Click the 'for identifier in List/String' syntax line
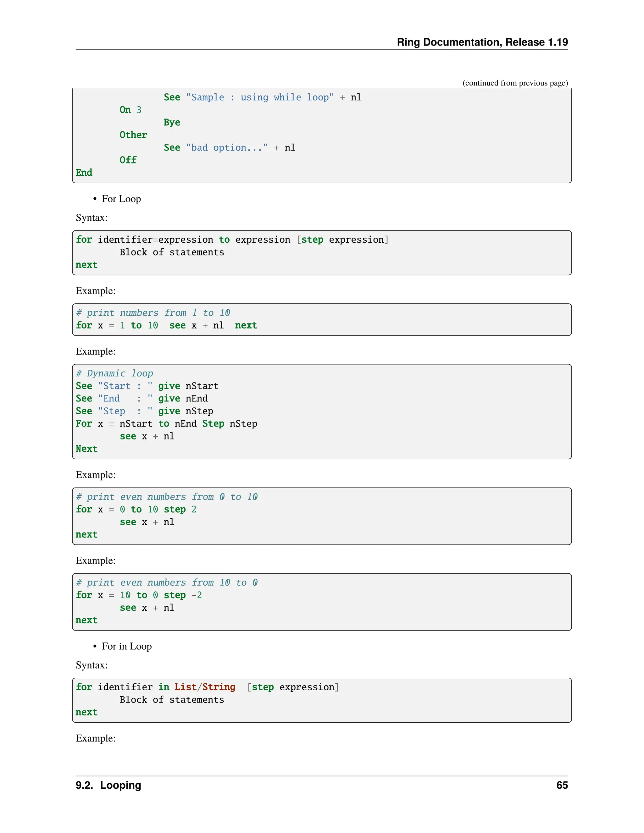Viewport: 644px width, 833px height. 207,687
